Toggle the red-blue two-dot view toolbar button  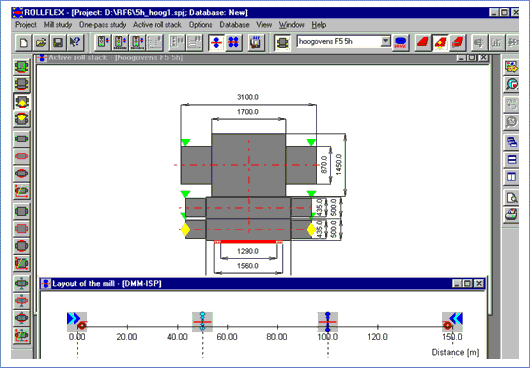[x=216, y=43]
